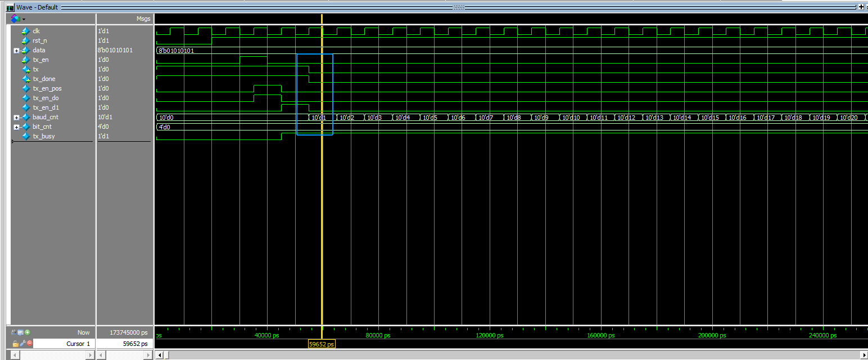Screen dimensions: 868x360
Task: Click the baud_cnt signal icon
Action: coord(25,117)
